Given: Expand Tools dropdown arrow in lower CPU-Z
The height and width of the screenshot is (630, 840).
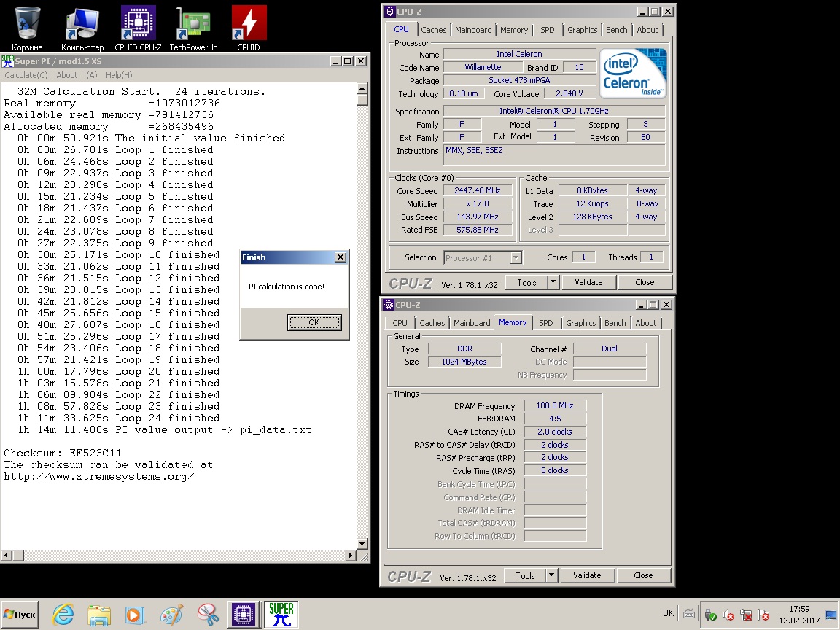Looking at the screenshot, I should 551,575.
